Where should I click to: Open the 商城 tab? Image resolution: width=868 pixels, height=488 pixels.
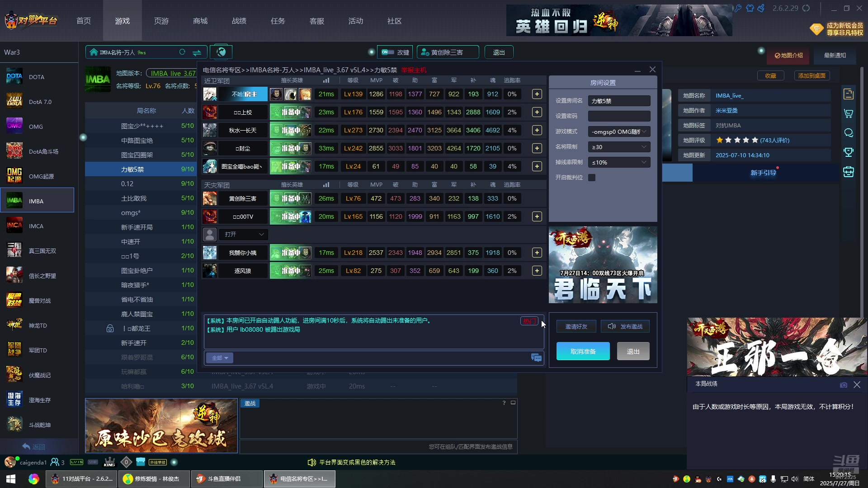200,21
